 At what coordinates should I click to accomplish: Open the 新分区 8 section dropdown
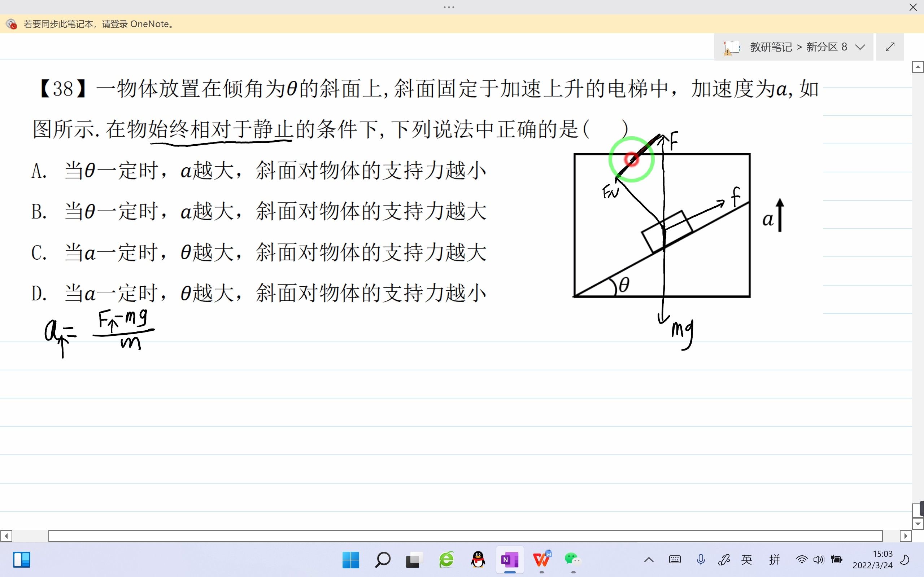[x=859, y=47]
